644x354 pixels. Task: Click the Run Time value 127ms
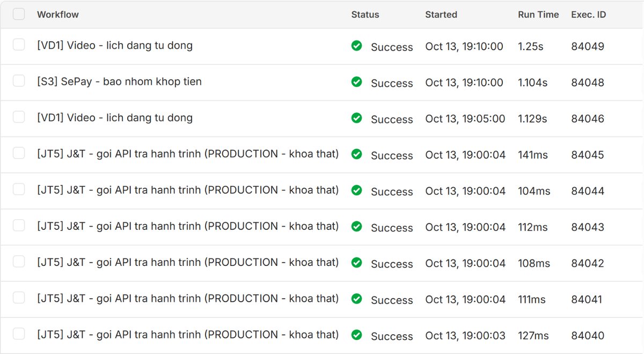(x=533, y=336)
